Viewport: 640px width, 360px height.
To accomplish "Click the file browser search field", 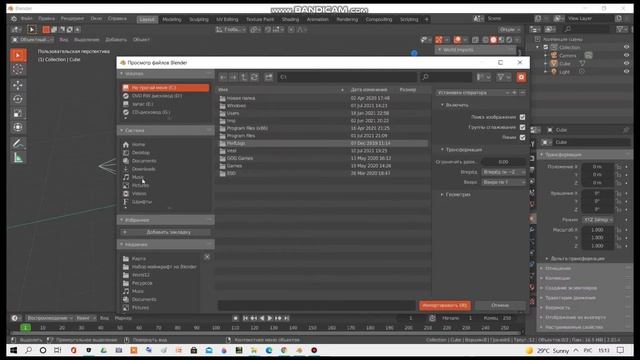I will [x=446, y=77].
